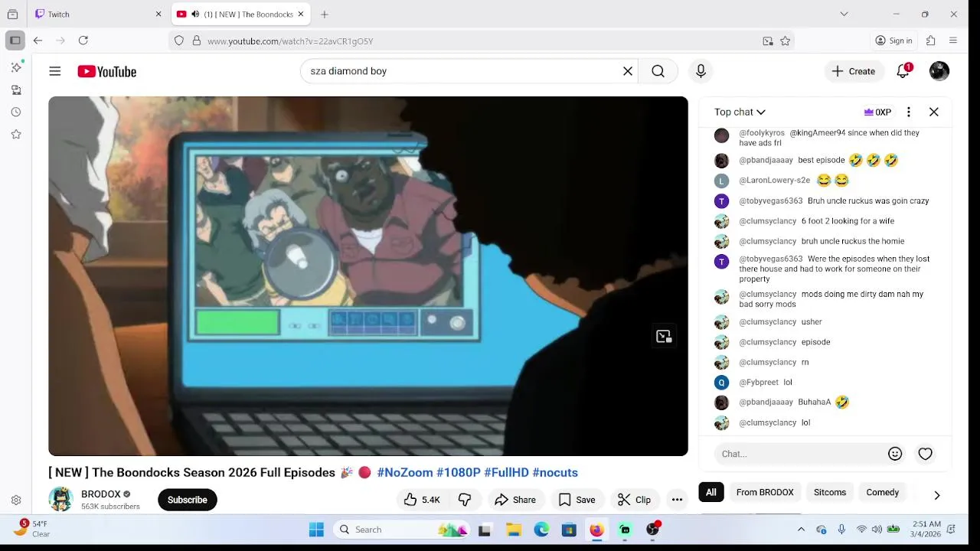The image size is (980, 551).
Task: Close the live chat panel
Action: click(934, 112)
